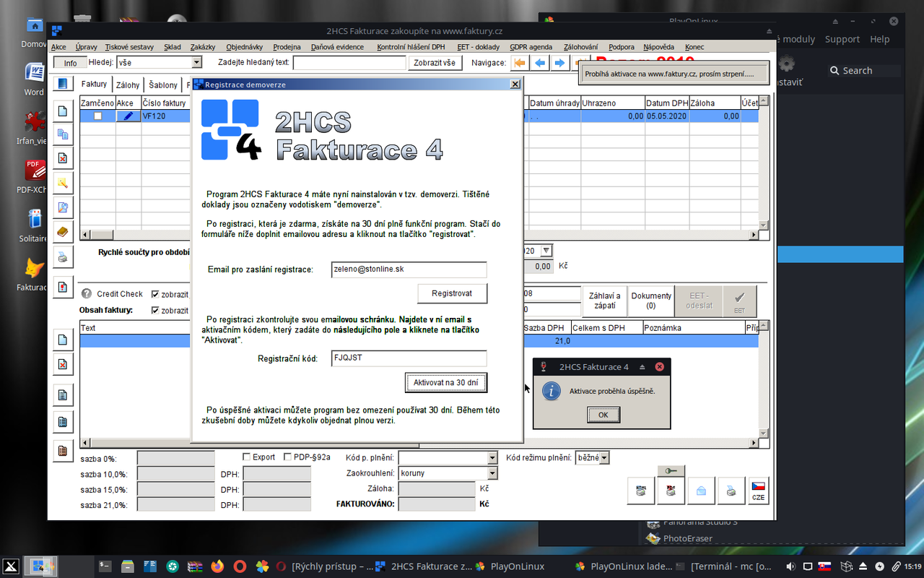Open the Kód režimu plnění běžné dropdown
This screenshot has height=578, width=924.
tap(604, 458)
